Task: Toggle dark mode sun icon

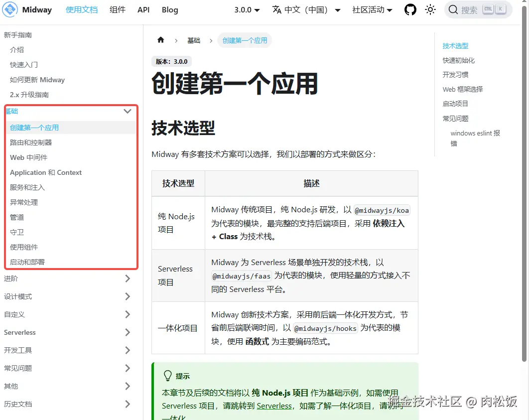Action: click(x=430, y=9)
